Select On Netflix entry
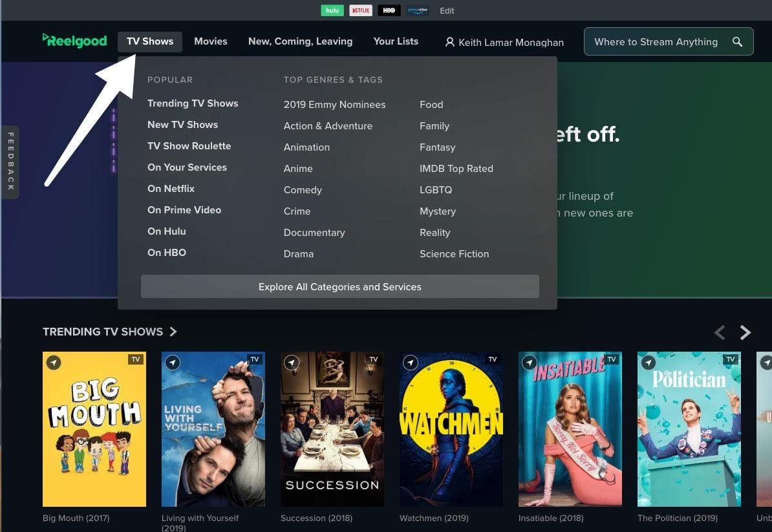Screen dimensions: 772x532 click(x=171, y=189)
